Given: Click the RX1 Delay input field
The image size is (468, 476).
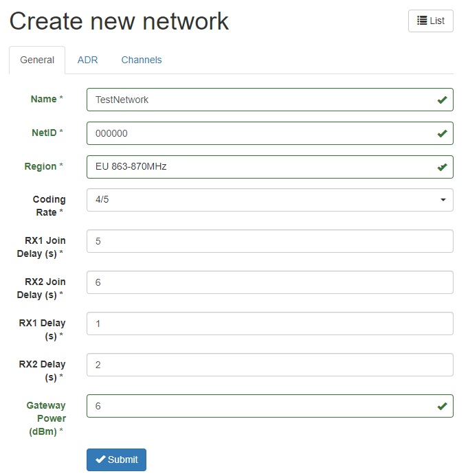Looking at the screenshot, I should tap(270, 324).
